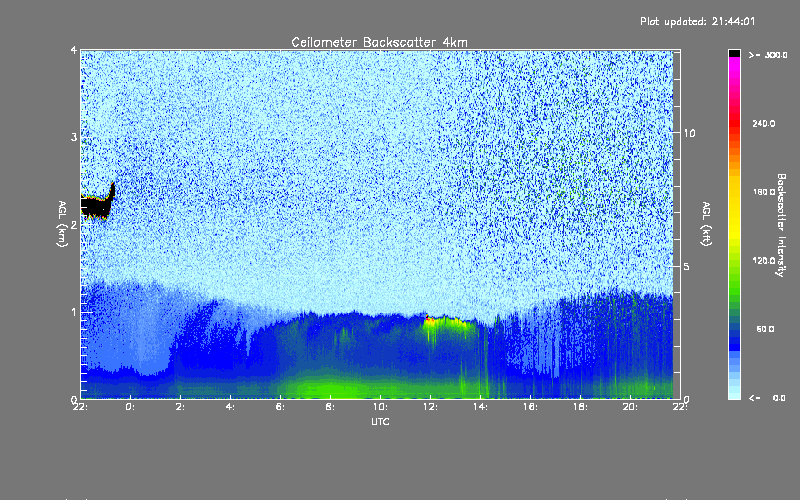Click the '120.0' colorbar value
This screenshot has width=800, height=500.
point(764,260)
